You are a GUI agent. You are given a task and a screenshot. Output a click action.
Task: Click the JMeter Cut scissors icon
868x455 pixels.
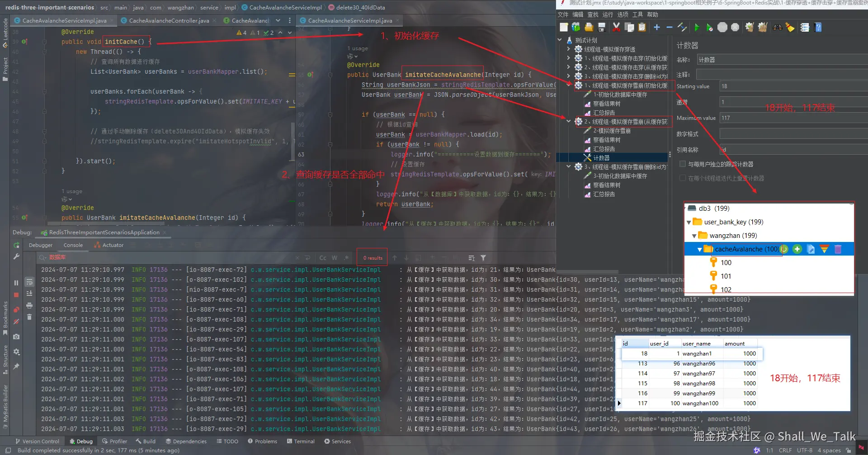coord(616,27)
